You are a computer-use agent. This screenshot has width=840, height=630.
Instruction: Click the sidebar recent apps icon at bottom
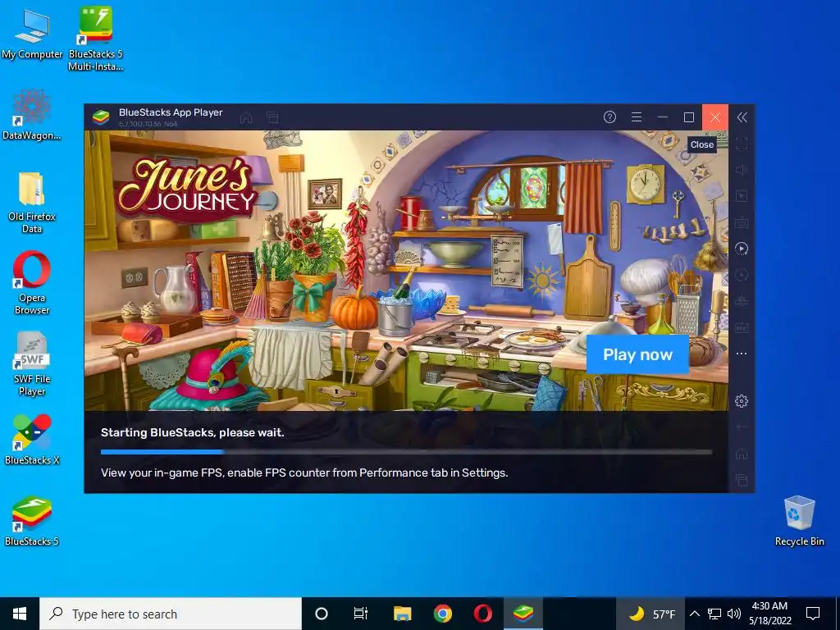click(742, 480)
